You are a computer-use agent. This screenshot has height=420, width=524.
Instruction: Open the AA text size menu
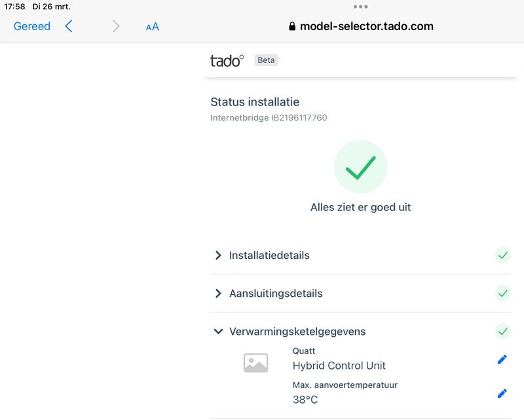tap(153, 27)
